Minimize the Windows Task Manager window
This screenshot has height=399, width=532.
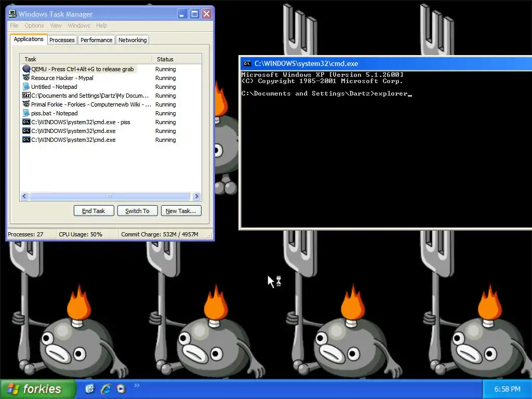tap(182, 14)
